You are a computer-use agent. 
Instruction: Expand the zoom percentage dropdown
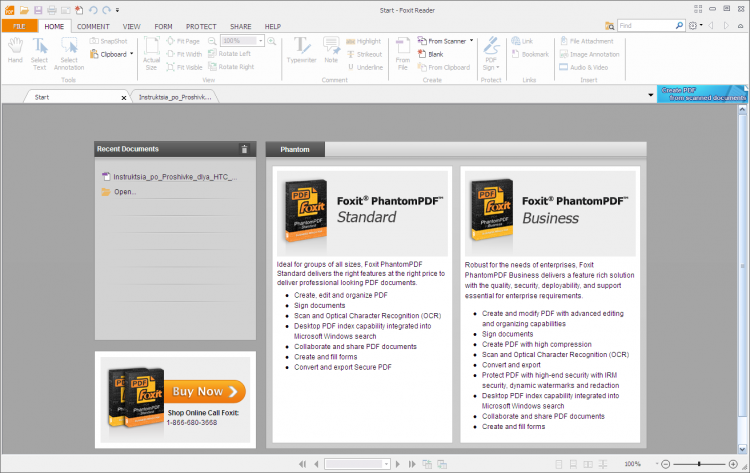[x=261, y=41]
